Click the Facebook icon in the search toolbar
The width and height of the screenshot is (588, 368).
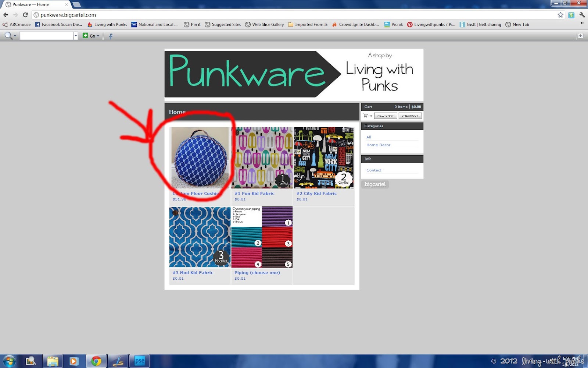(111, 36)
